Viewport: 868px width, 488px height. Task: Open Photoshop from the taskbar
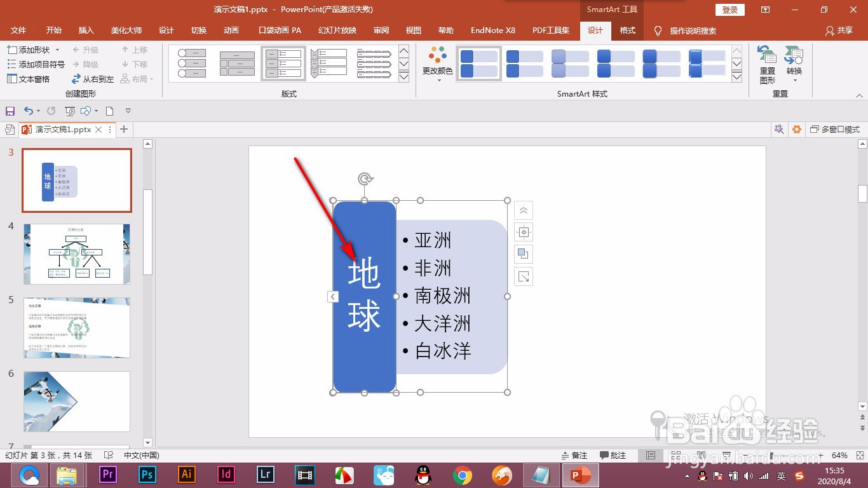147,475
